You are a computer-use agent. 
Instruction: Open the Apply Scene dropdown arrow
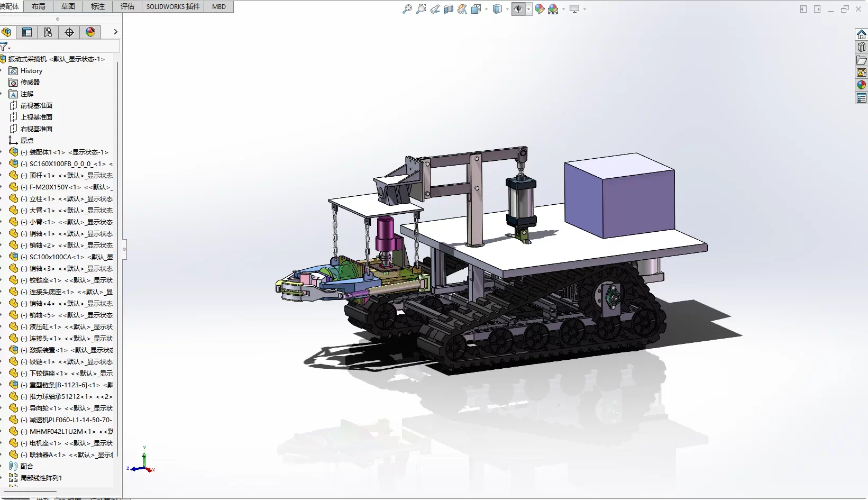point(563,9)
